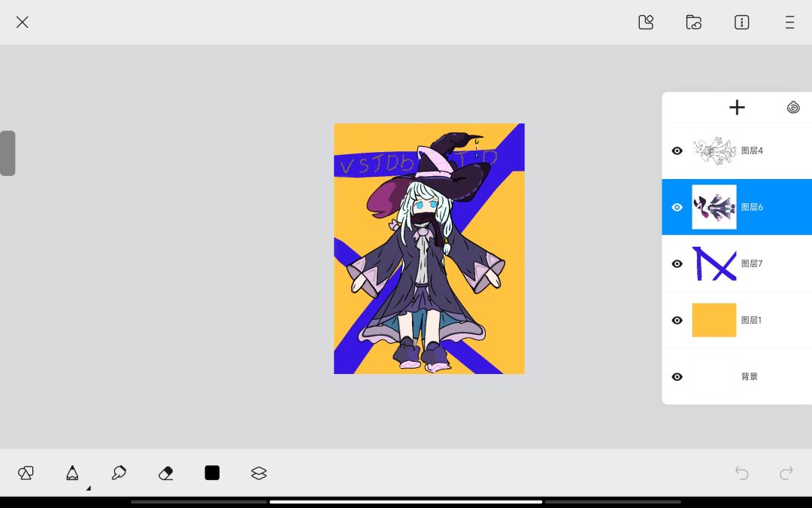The height and width of the screenshot is (508, 812).
Task: Click the 图层7 layer name
Action: [752, 264]
